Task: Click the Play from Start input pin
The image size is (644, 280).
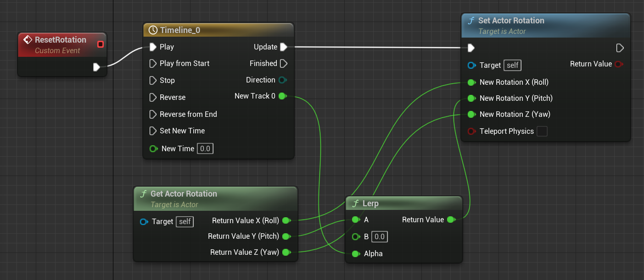Action: [153, 63]
